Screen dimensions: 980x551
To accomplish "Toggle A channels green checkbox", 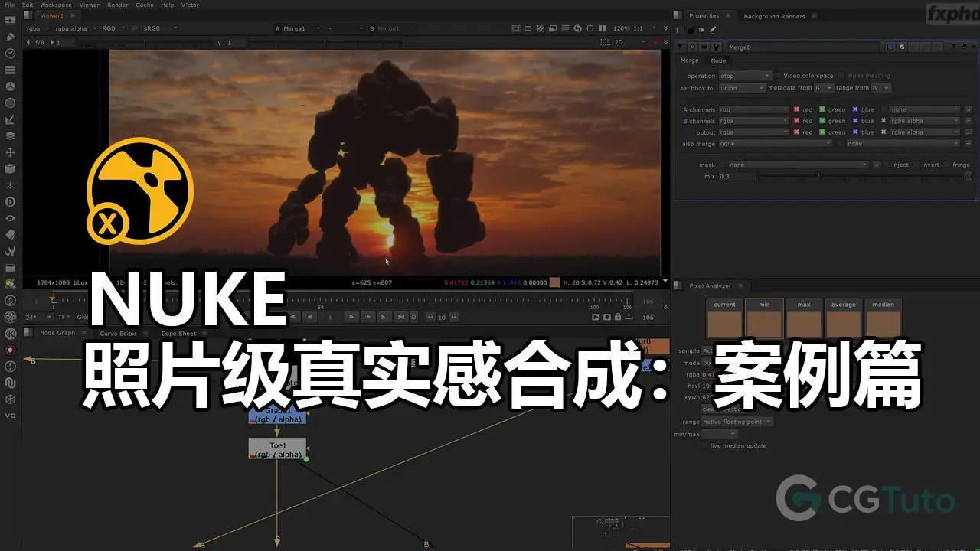I will (x=822, y=109).
